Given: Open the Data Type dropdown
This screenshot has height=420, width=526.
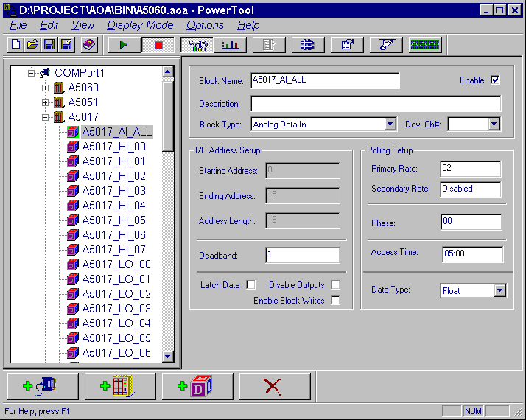Looking at the screenshot, I should pos(500,291).
